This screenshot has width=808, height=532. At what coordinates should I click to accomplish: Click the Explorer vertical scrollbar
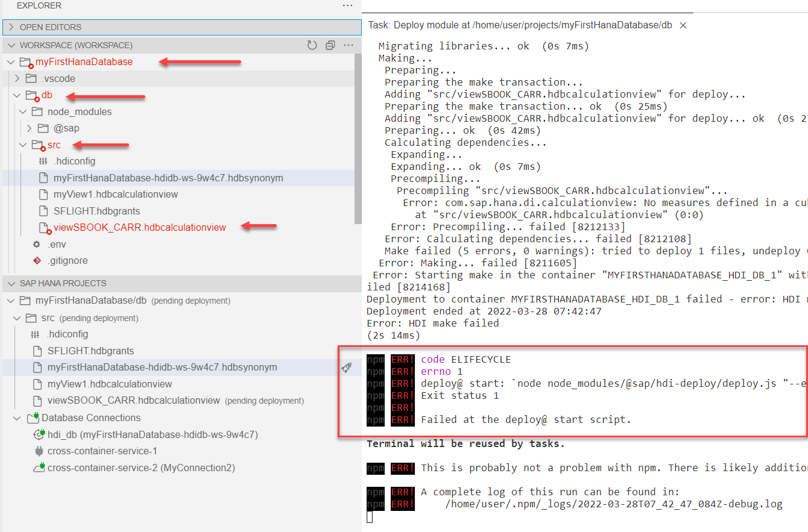coord(358,139)
